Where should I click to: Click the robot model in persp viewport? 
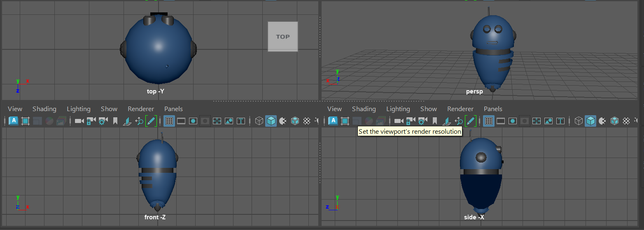tap(492, 53)
